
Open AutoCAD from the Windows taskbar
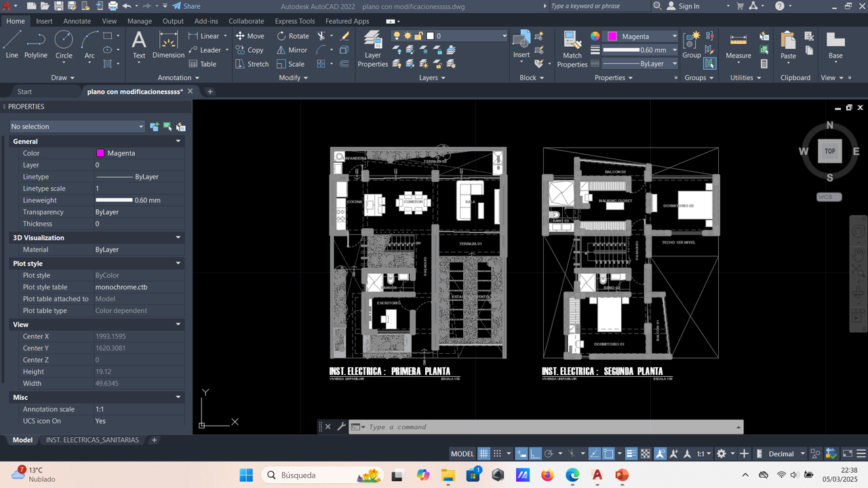pyautogui.click(x=597, y=475)
